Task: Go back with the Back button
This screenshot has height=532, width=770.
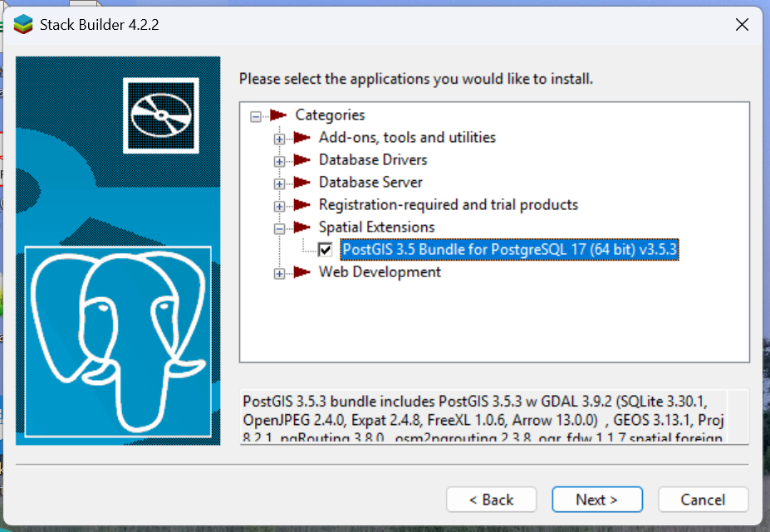Action: click(x=491, y=500)
